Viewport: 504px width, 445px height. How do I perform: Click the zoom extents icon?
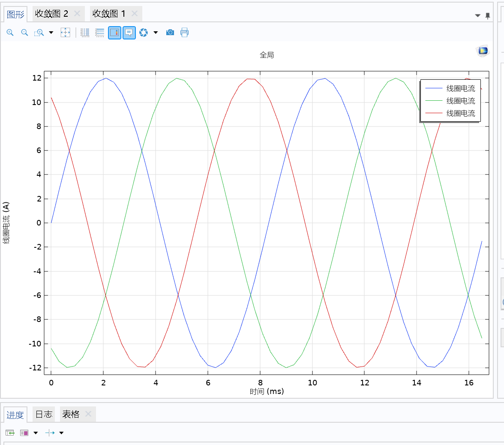(65, 33)
